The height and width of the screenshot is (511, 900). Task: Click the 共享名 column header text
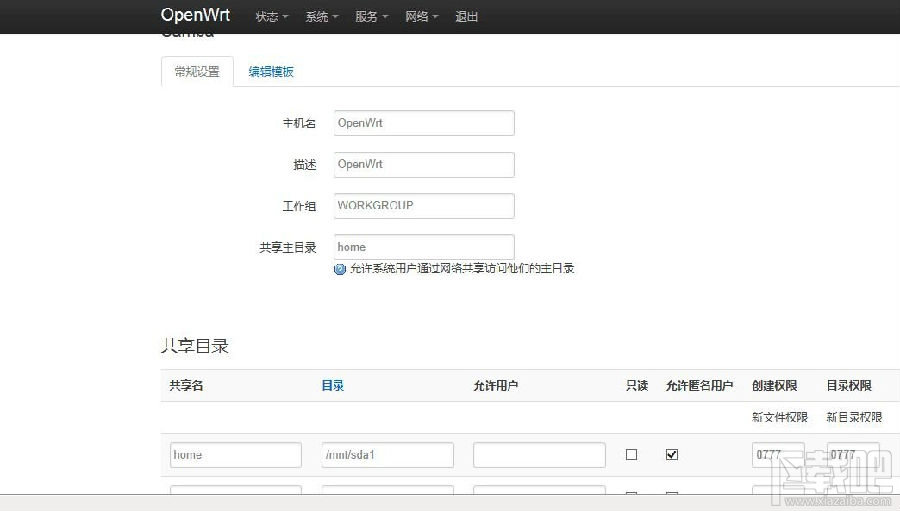tap(186, 386)
